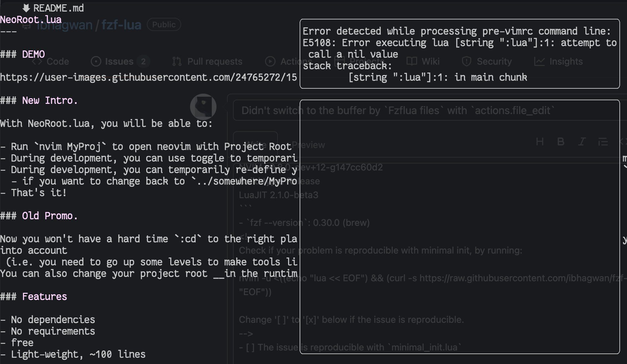Open Actions via its play icon
Viewport: 627px width, 364px height.
coord(270,61)
